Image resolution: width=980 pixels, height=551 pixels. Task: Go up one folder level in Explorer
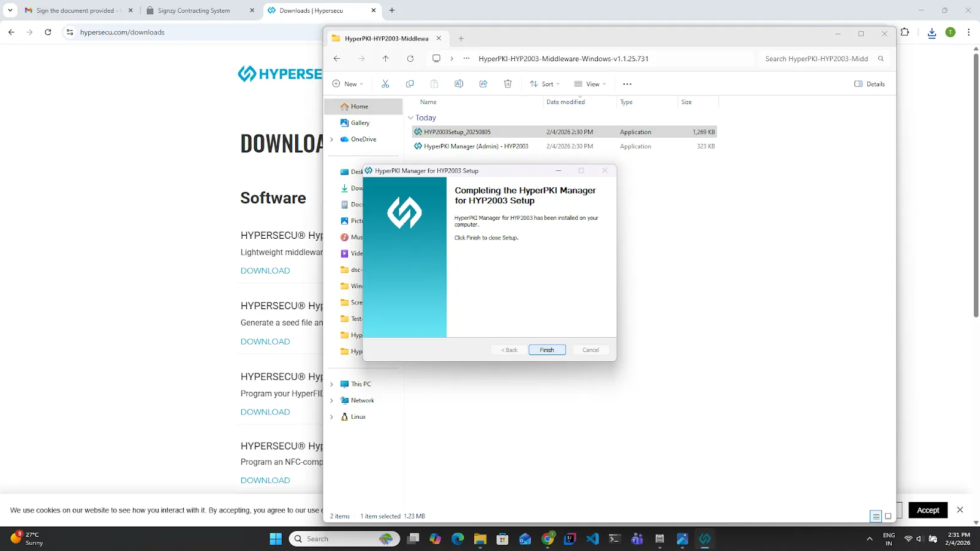[385, 59]
